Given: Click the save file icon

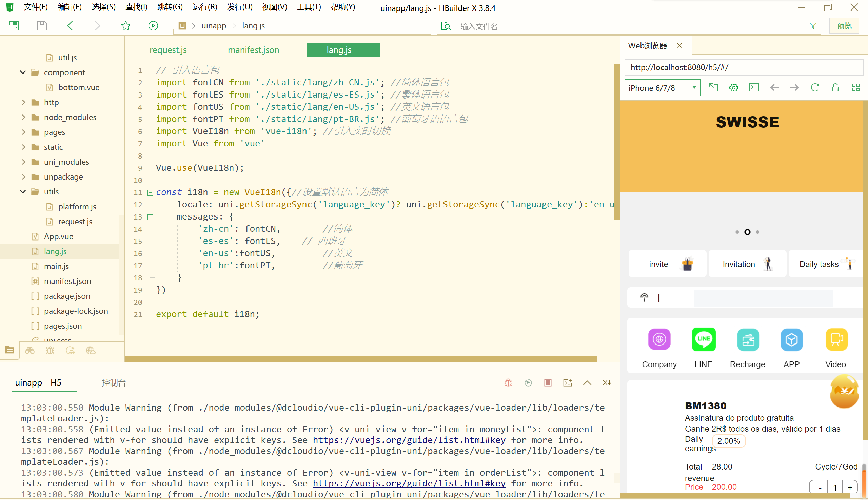Looking at the screenshot, I should click(x=42, y=26).
